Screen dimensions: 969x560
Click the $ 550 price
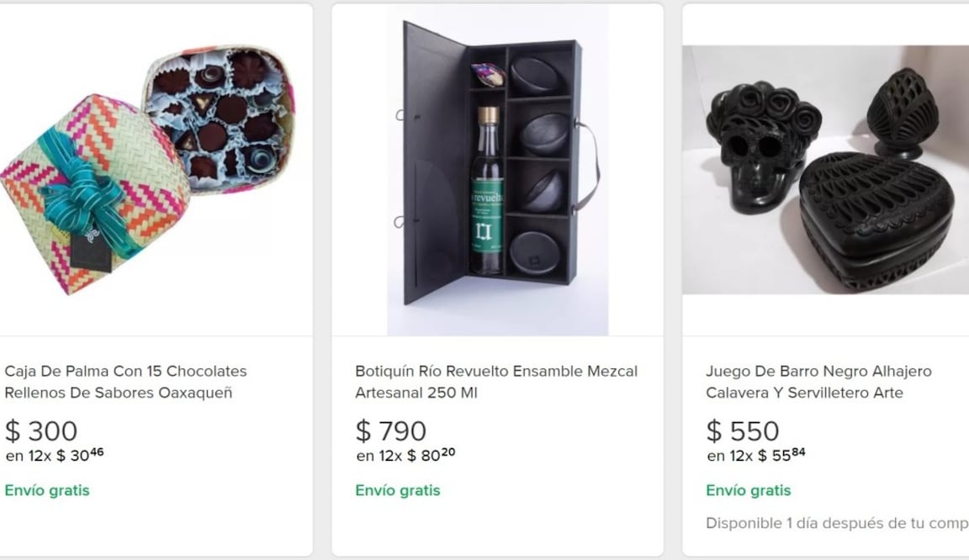click(743, 431)
